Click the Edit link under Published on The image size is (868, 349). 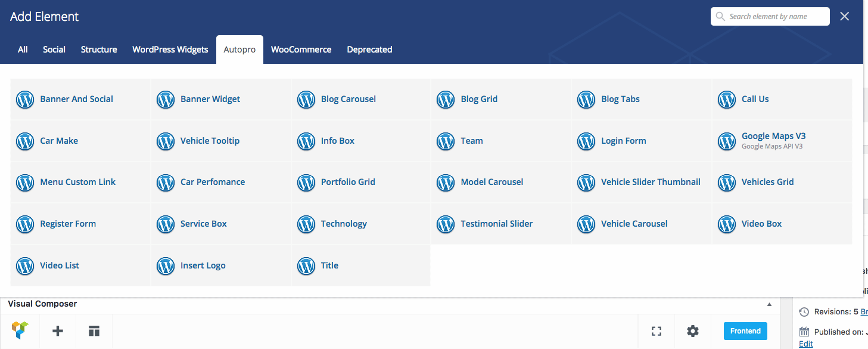(805, 344)
